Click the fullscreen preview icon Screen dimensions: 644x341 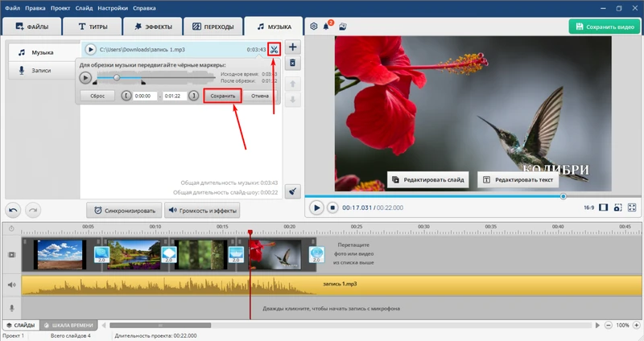[632, 207]
